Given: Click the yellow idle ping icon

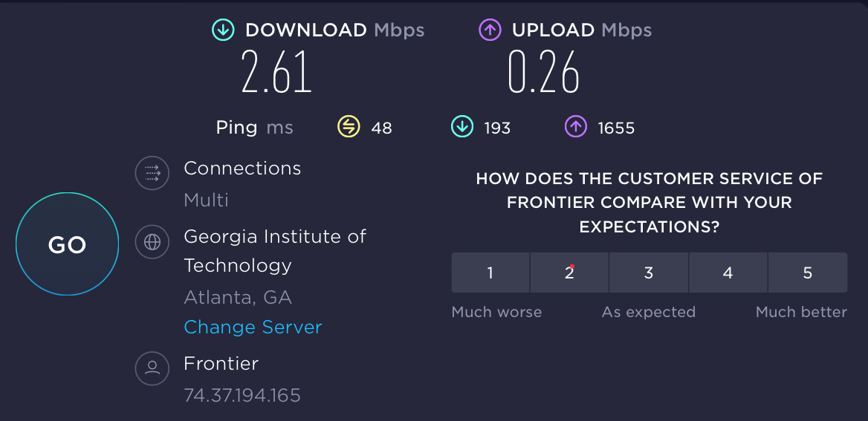Looking at the screenshot, I should tap(349, 128).
